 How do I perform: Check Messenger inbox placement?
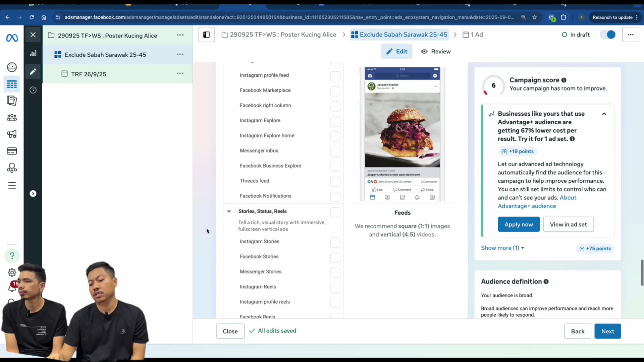point(335,152)
